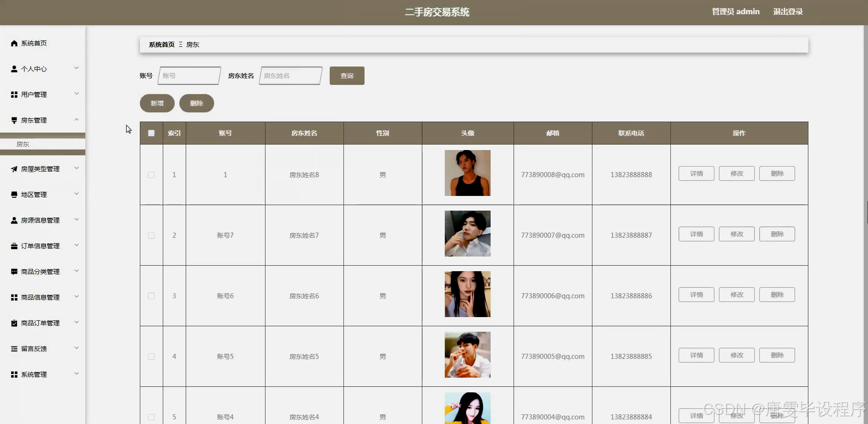868x424 pixels.
Task: Expand the 系统管理 chevron
Action: coord(77,374)
